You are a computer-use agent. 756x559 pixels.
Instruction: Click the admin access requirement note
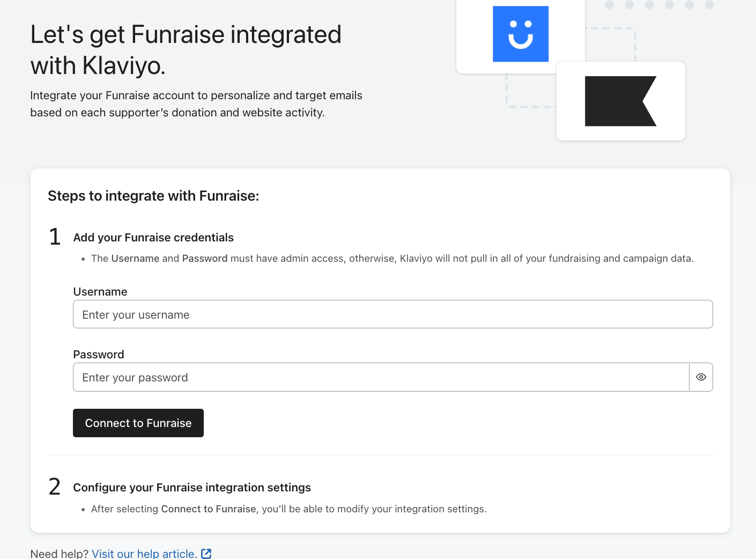pyautogui.click(x=392, y=259)
